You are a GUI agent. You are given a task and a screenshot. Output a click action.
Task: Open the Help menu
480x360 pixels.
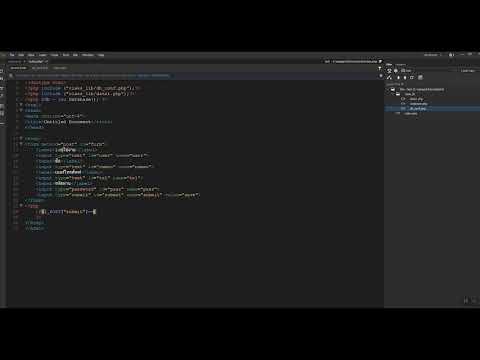pos(101,55)
